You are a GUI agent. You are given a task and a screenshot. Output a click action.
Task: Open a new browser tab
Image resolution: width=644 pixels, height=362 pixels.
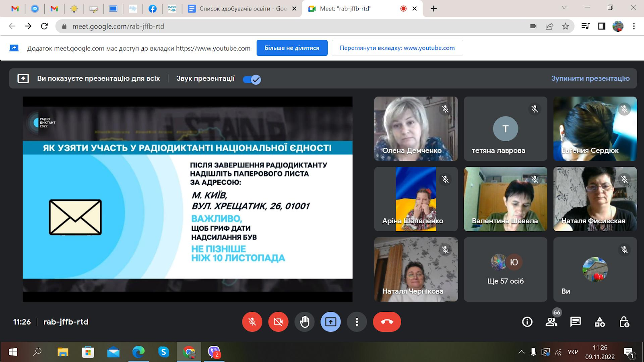coord(433,8)
